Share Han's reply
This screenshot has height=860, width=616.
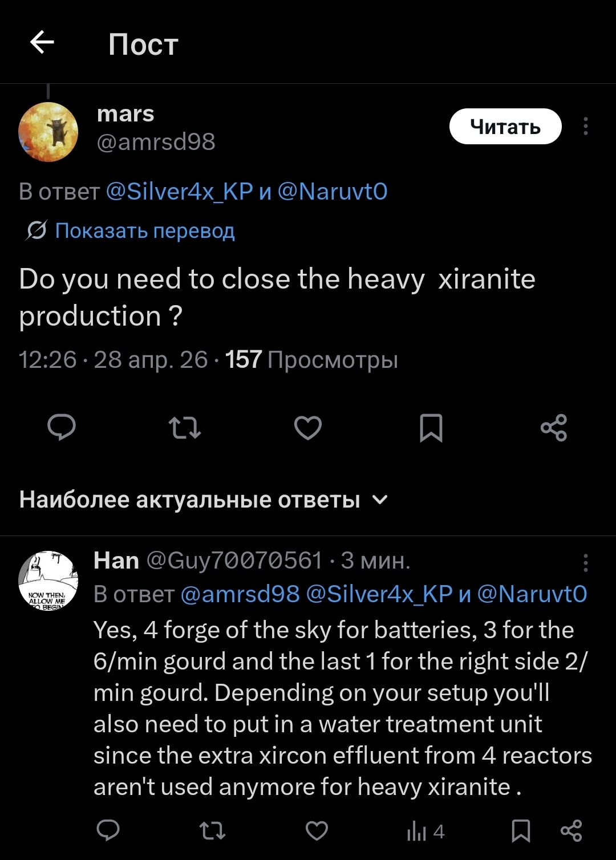(571, 831)
